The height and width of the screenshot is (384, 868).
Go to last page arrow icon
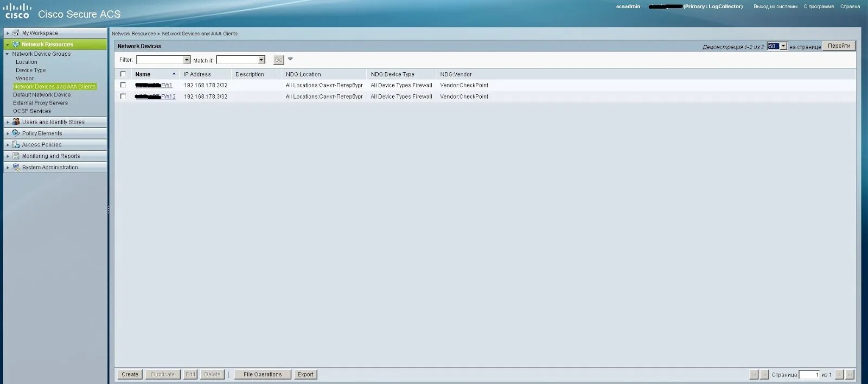[x=850, y=375]
